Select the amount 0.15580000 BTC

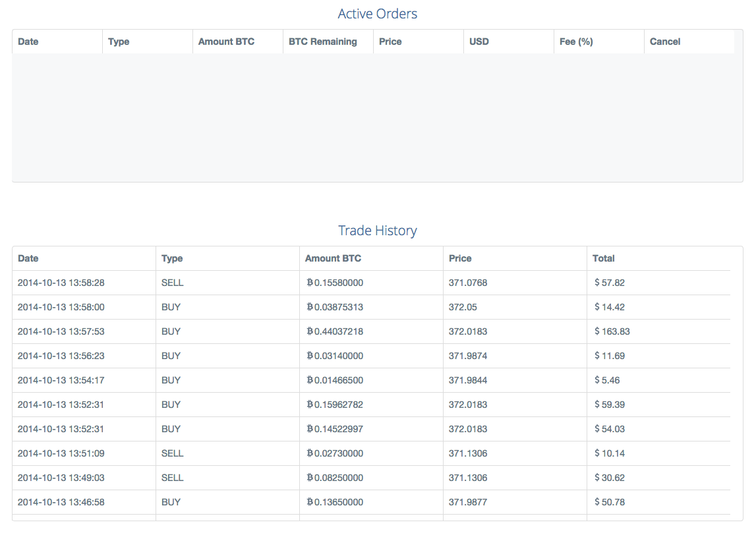335,283
